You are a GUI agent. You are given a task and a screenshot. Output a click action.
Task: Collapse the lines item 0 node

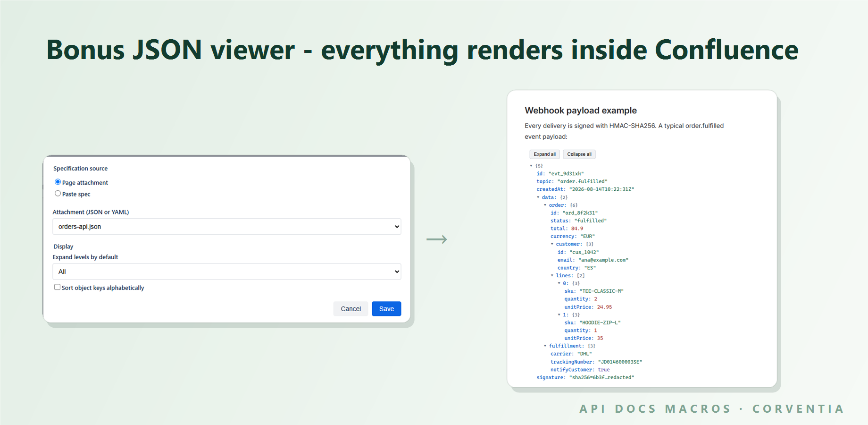559,283
